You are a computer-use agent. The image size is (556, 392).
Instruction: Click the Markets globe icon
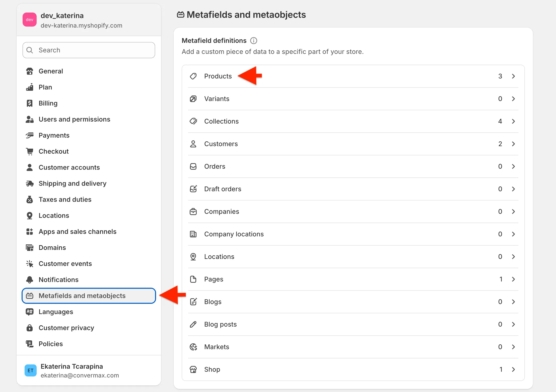coord(193,347)
